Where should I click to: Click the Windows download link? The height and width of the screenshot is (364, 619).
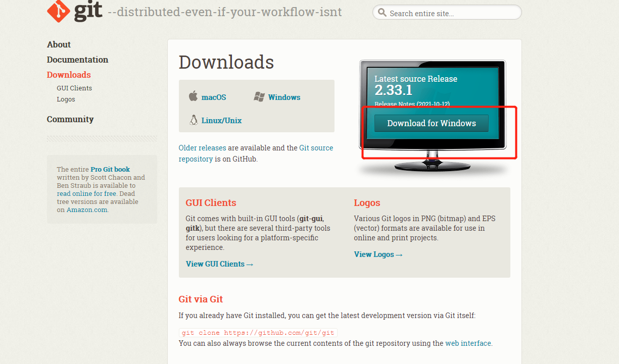coord(284,97)
